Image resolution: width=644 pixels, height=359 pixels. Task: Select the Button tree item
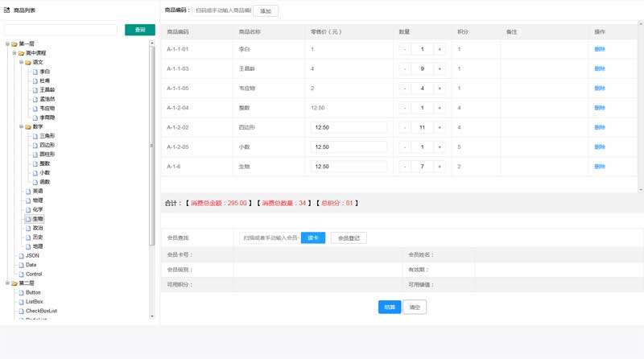point(33,292)
